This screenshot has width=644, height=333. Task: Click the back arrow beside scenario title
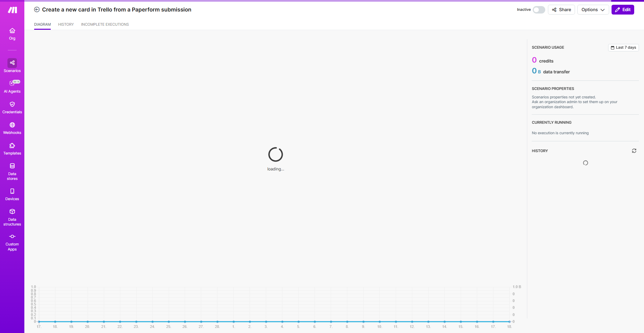coord(37,10)
